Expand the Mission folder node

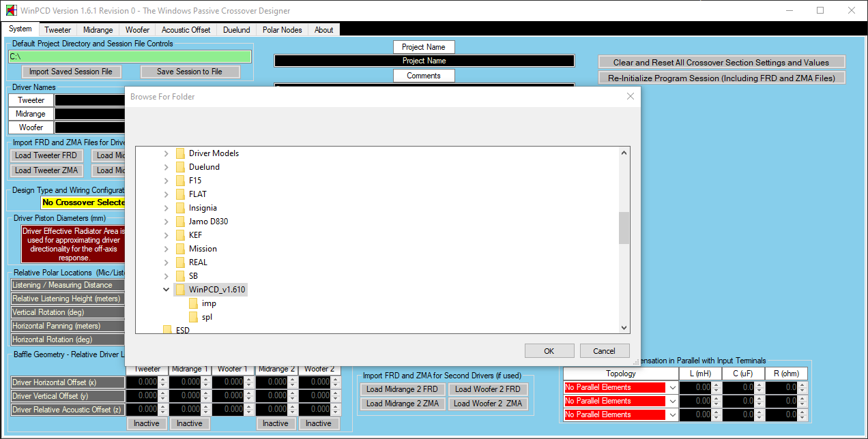(x=166, y=249)
